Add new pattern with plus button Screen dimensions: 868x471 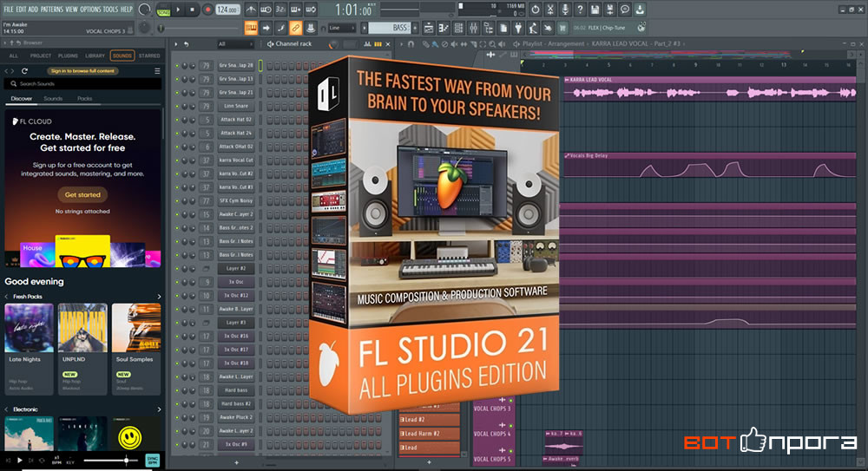(x=415, y=28)
